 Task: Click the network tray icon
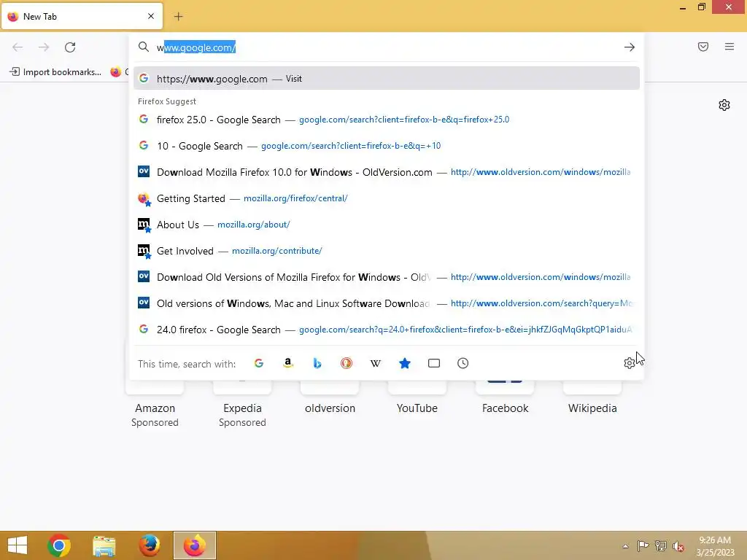click(660, 546)
